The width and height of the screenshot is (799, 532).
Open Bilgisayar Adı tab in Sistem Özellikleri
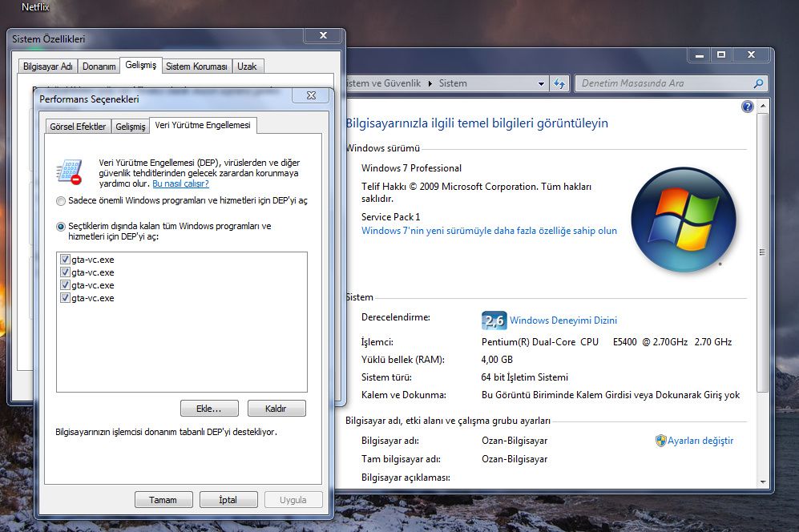(48, 66)
